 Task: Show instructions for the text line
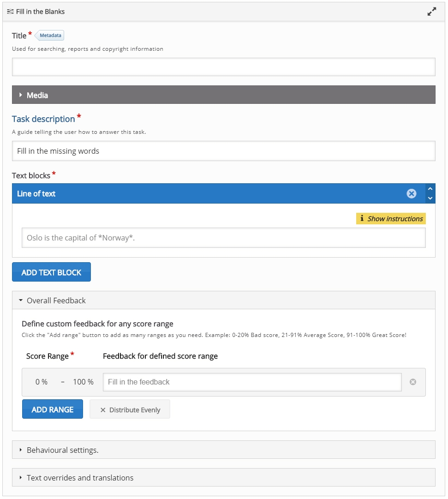pos(391,219)
